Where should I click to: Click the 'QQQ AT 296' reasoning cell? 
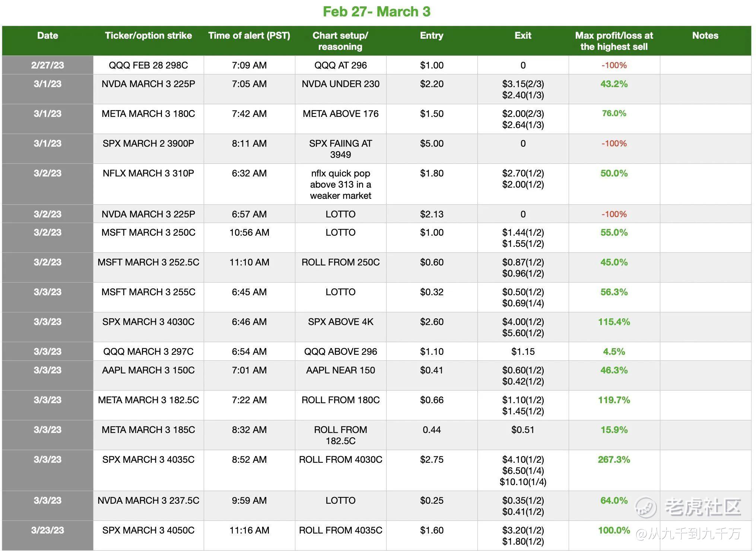point(340,66)
